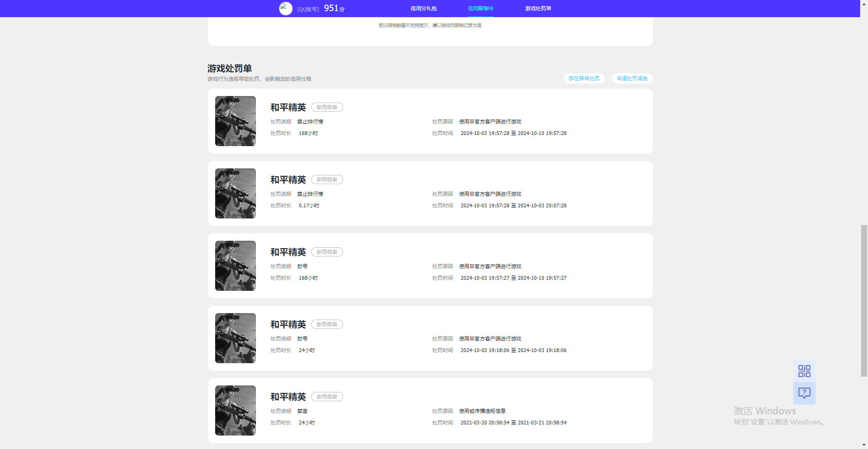The image size is (868, 449).
Task: Open the help question floating icon
Action: pos(804,393)
